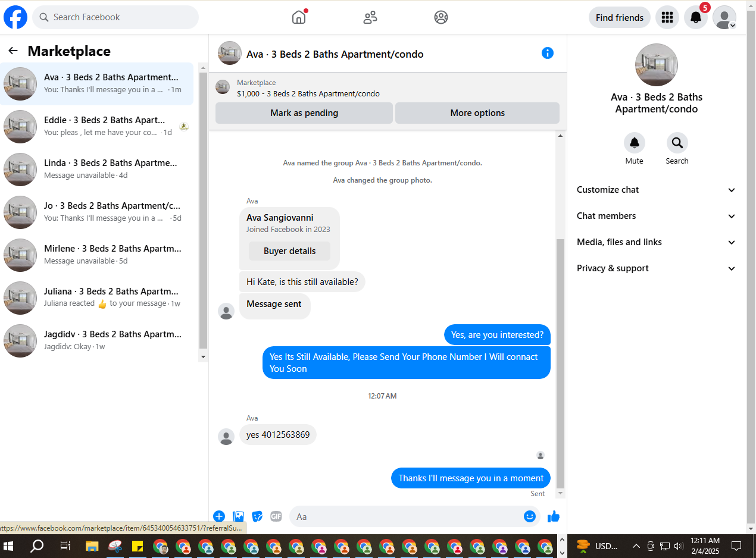Image resolution: width=756 pixels, height=558 pixels.
Task: Click Mark as pending button
Action: pyautogui.click(x=304, y=113)
